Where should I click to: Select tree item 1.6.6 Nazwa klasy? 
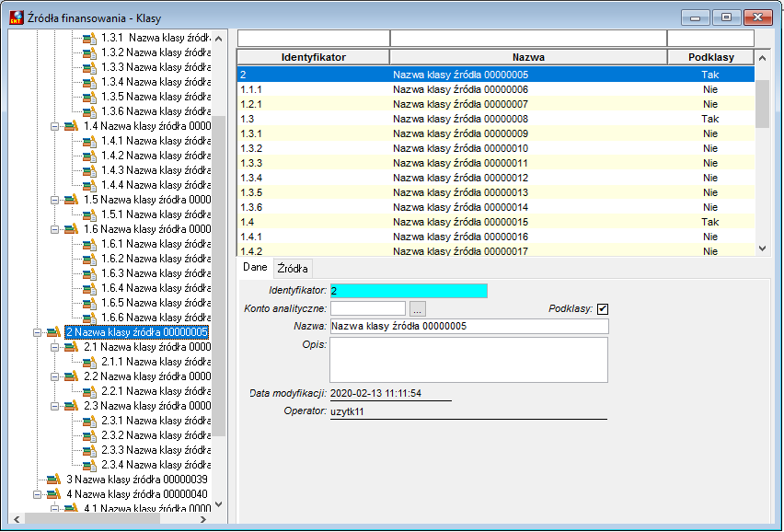(156, 318)
